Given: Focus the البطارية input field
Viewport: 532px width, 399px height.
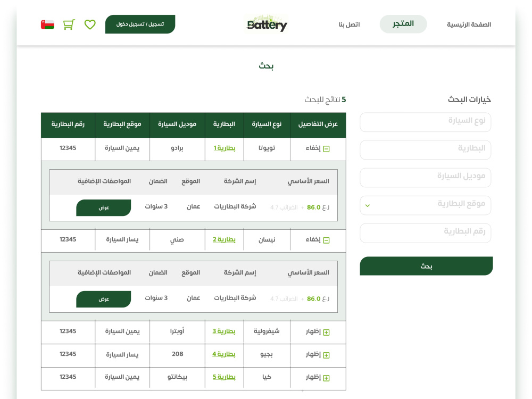Looking at the screenshot, I should click(x=426, y=149).
